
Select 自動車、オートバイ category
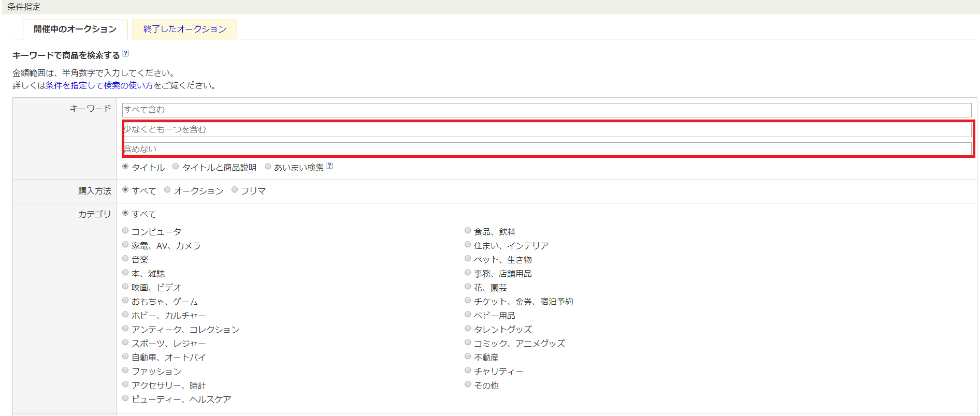tap(125, 356)
